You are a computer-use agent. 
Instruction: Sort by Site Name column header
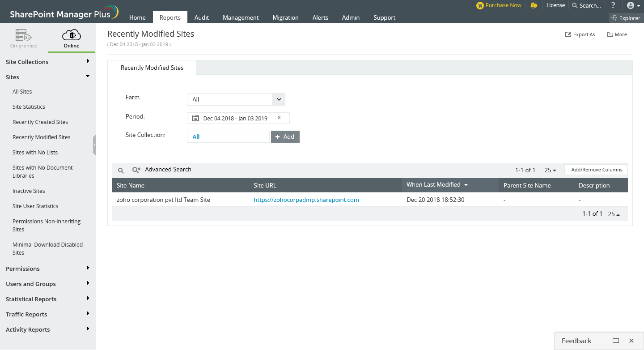(131, 185)
